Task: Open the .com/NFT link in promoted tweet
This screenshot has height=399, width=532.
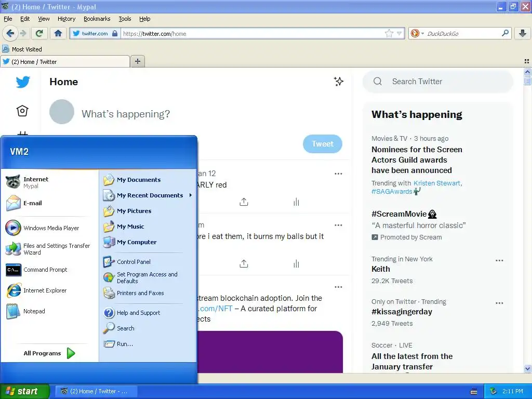Action: 215,309
